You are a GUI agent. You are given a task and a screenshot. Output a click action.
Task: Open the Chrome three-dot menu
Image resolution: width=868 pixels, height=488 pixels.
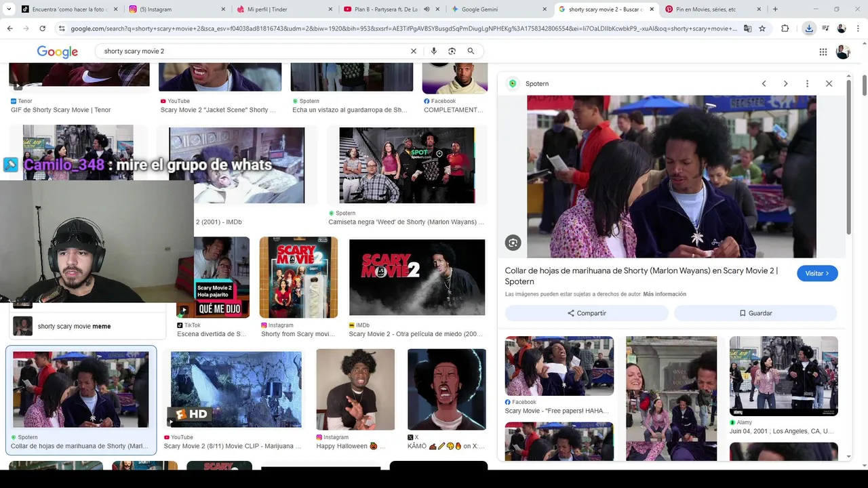(858, 28)
